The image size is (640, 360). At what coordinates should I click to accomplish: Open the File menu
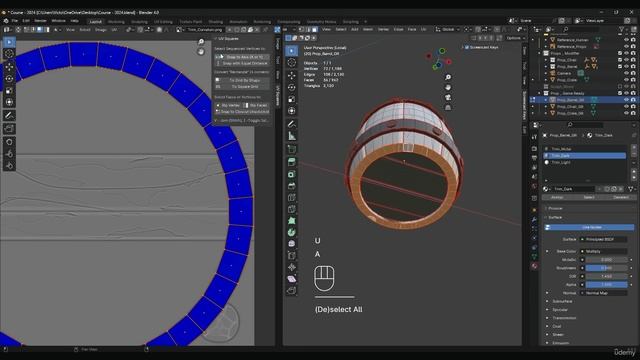tap(14, 21)
